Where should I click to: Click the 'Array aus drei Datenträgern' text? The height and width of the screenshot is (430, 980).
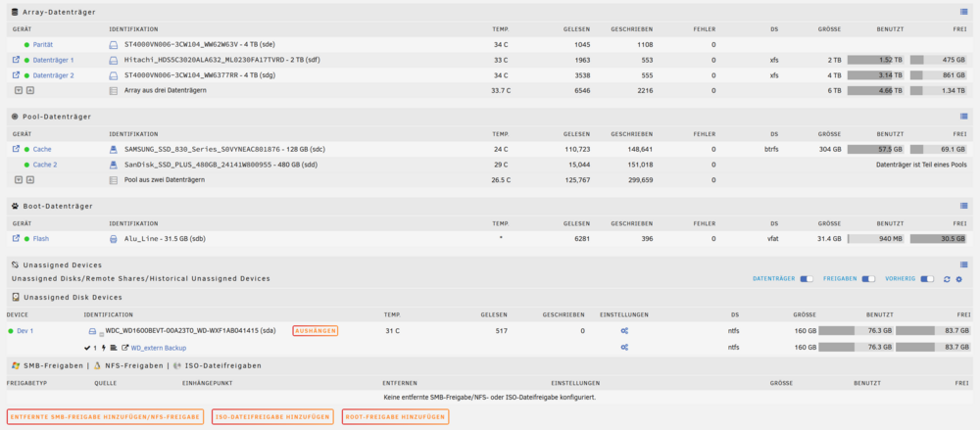click(166, 90)
